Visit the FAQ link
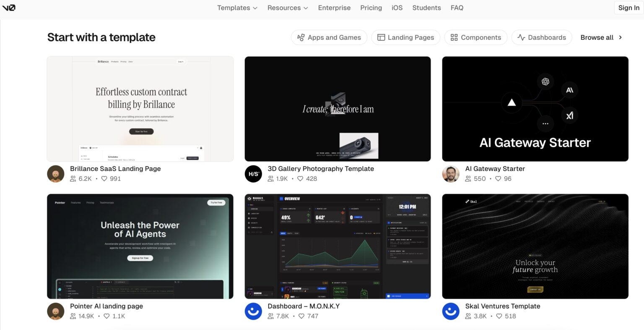 pos(457,8)
